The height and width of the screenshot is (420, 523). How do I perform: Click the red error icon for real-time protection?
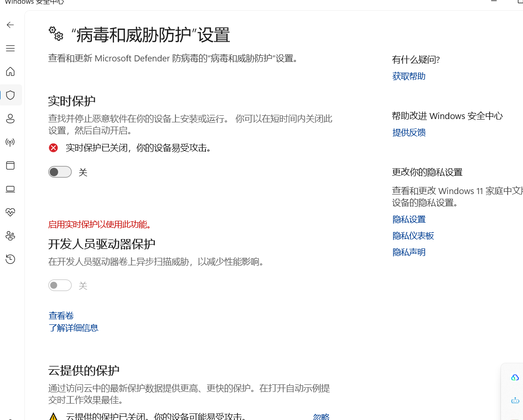click(53, 148)
